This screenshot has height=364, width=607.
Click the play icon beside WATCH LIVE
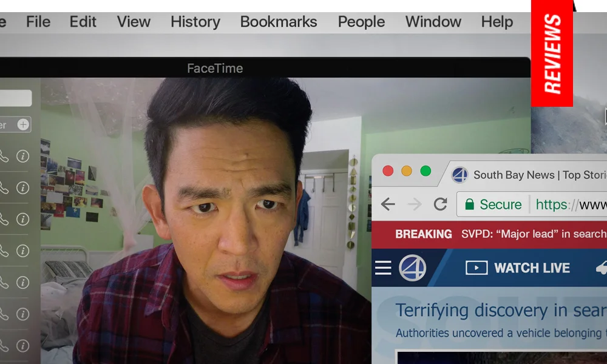[477, 268]
